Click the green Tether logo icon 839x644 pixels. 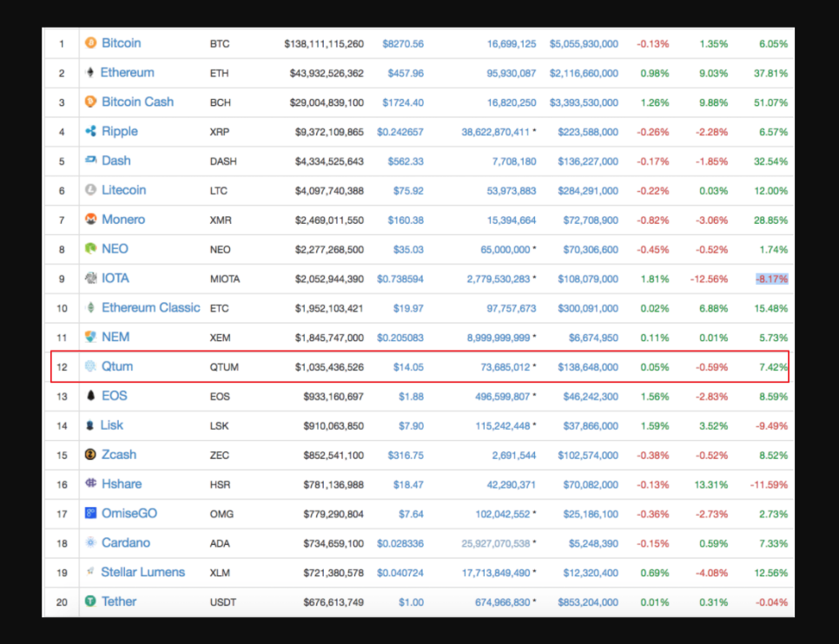click(x=91, y=601)
